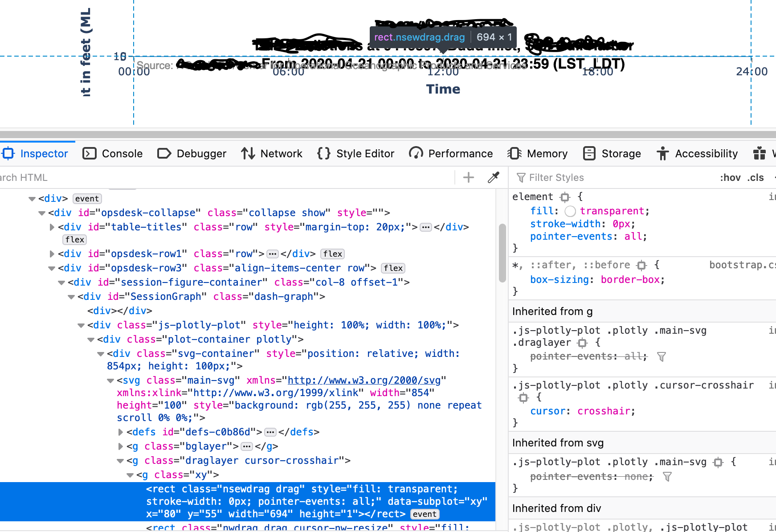Image resolution: width=776 pixels, height=532 pixels.
Task: Open the Storage inspector icon
Action: 589,153
